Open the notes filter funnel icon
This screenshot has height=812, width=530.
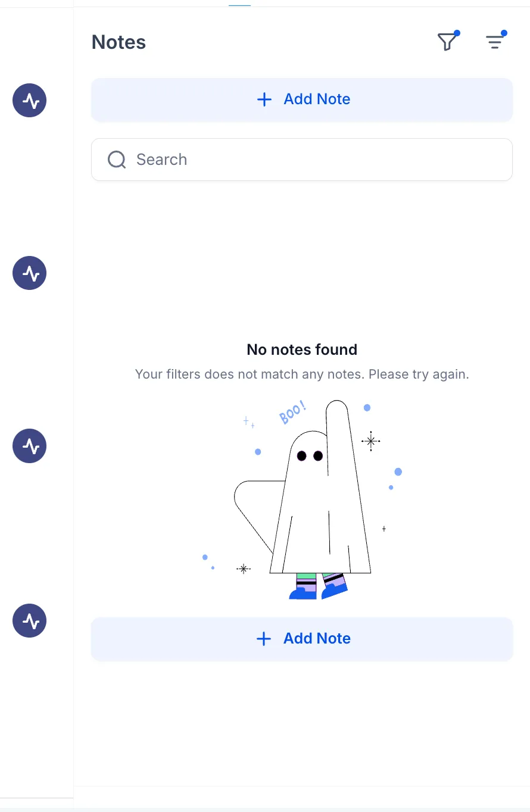(x=447, y=42)
